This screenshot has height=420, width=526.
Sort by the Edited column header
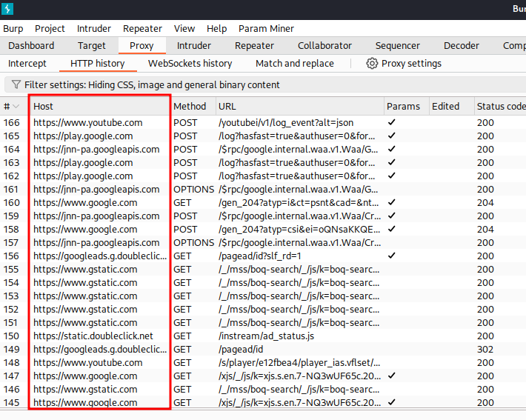click(x=451, y=107)
